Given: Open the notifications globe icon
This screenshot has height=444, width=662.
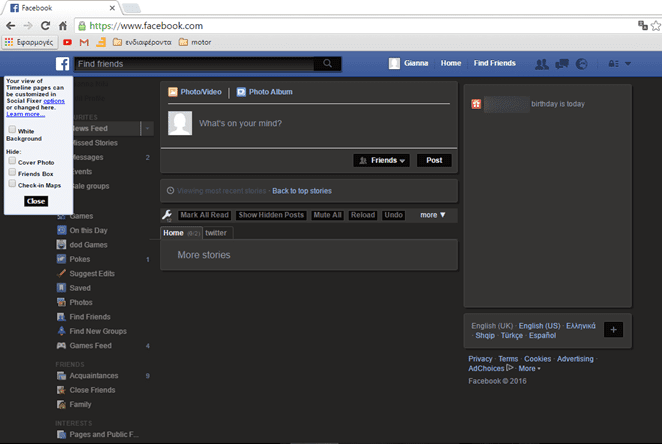Looking at the screenshot, I should click(x=582, y=64).
